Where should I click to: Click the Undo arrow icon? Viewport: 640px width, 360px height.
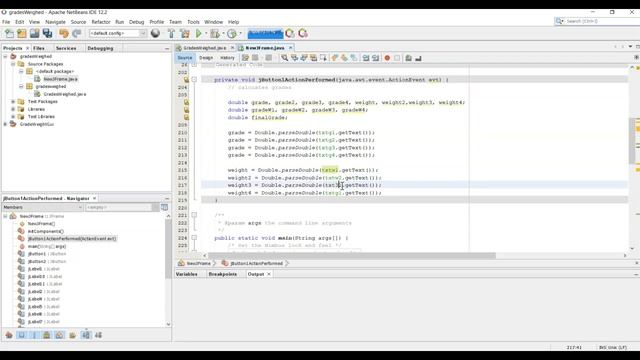click(x=64, y=33)
